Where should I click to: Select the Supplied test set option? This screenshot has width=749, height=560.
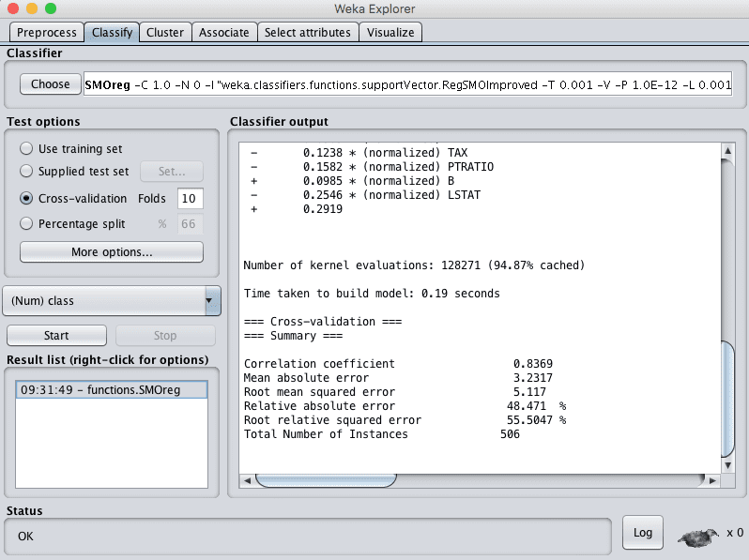[26, 171]
